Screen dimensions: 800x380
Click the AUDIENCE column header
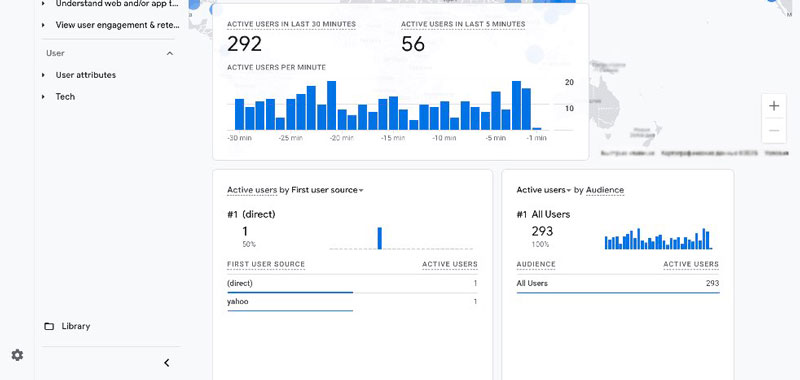(x=536, y=264)
